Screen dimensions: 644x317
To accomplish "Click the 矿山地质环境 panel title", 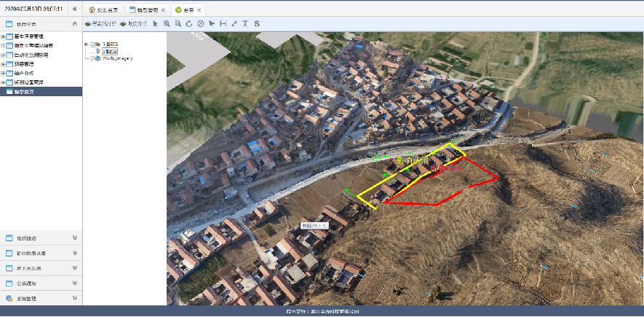I will click(x=31, y=254).
